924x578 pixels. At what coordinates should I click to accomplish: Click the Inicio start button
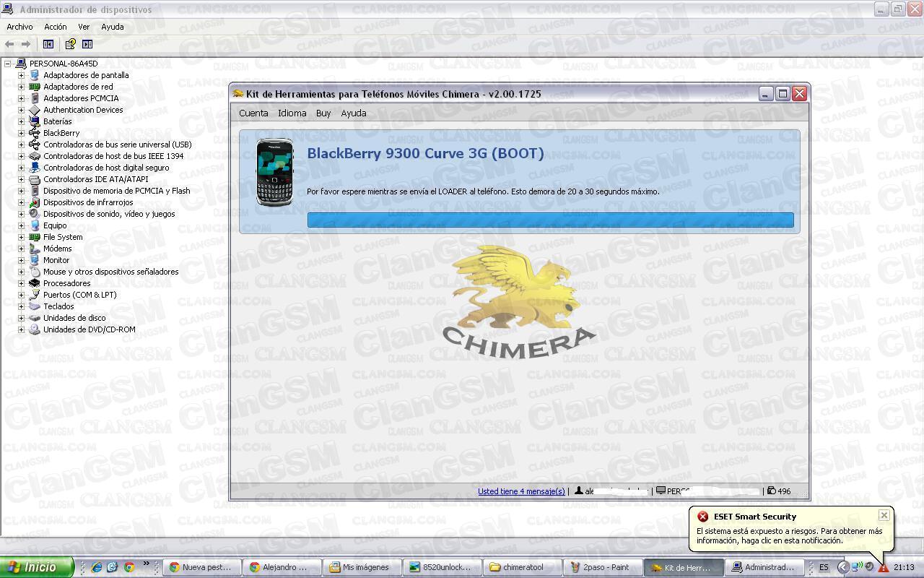[37, 567]
